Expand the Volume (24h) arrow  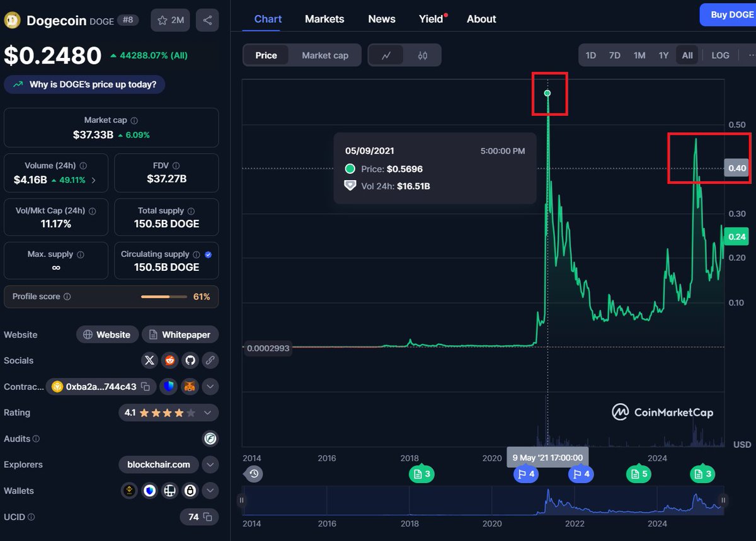click(94, 180)
